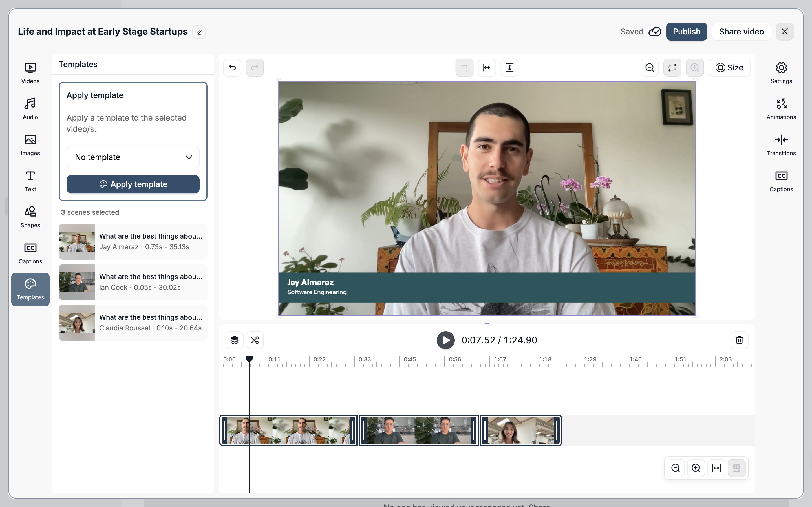Zoom out the preview canvas
Viewport: 812px width, 507px height.
coord(650,68)
